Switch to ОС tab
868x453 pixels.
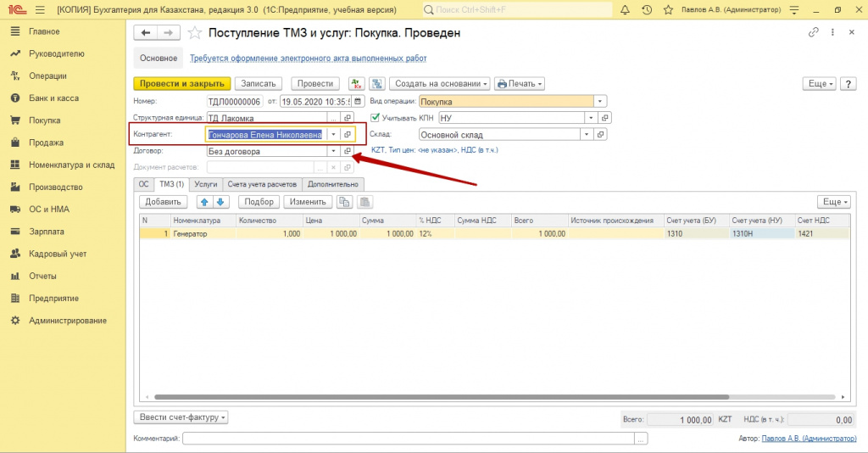tap(144, 184)
